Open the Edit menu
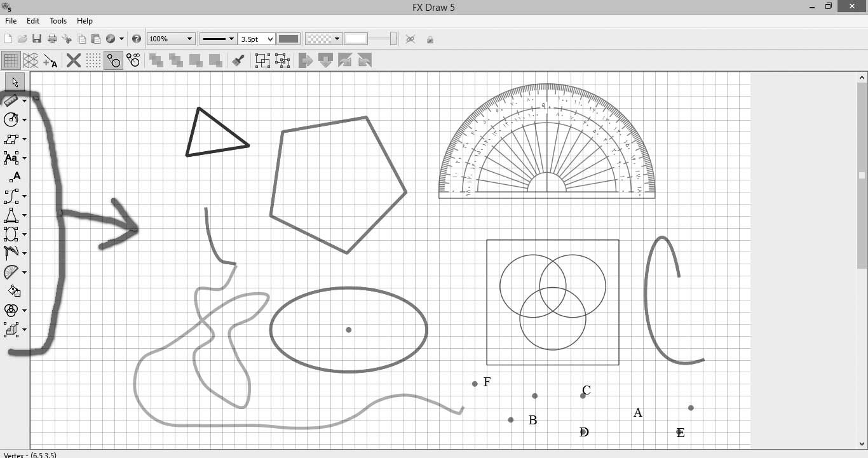The image size is (868, 458). tap(33, 21)
